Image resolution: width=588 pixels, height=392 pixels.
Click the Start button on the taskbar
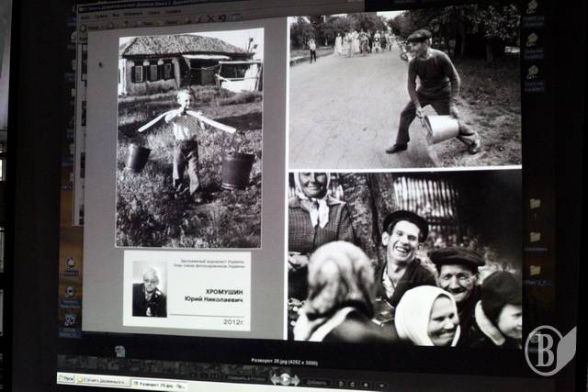(66, 378)
